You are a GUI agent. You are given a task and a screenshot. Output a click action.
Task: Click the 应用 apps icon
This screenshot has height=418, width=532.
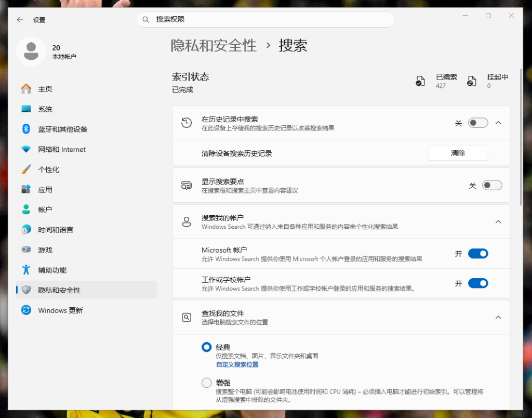[26, 189]
